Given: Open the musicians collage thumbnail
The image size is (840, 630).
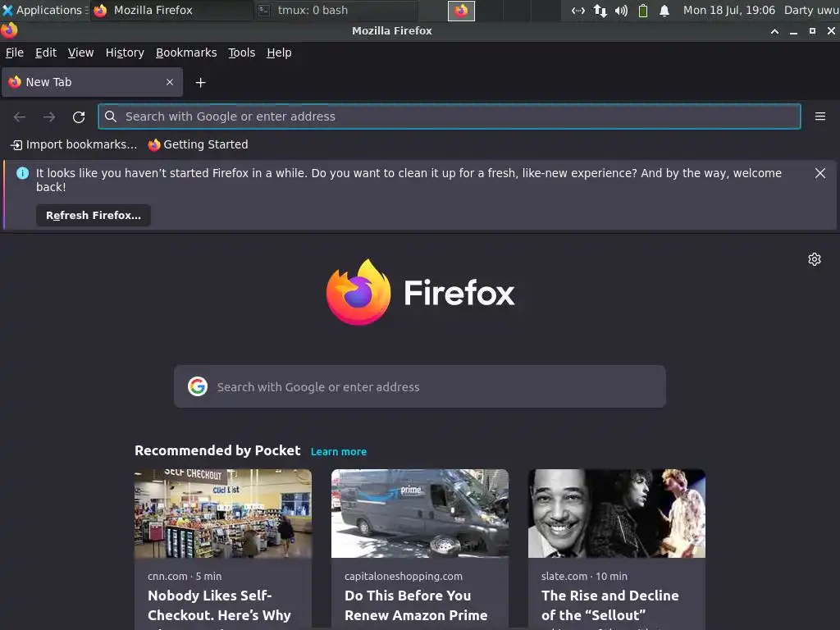Looking at the screenshot, I should [617, 514].
